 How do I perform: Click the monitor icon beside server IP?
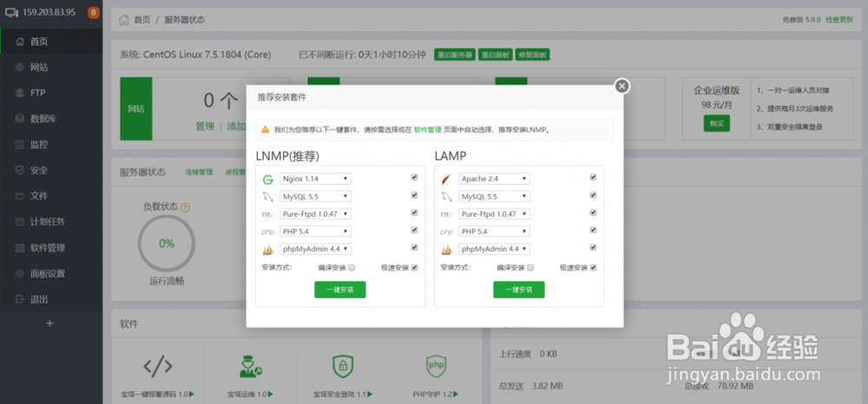(12, 11)
